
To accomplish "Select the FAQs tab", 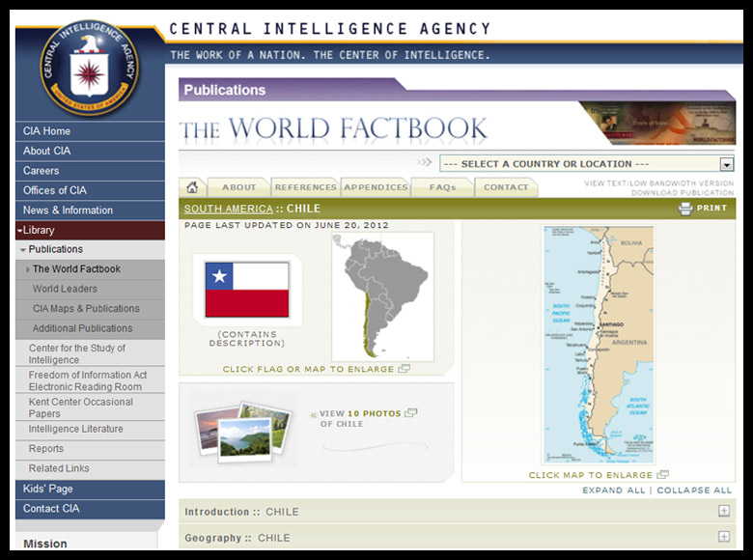I will (442, 187).
